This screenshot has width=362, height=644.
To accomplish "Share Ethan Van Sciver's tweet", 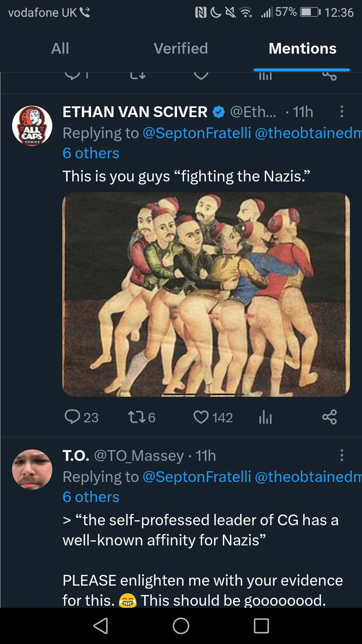I will pos(329,417).
